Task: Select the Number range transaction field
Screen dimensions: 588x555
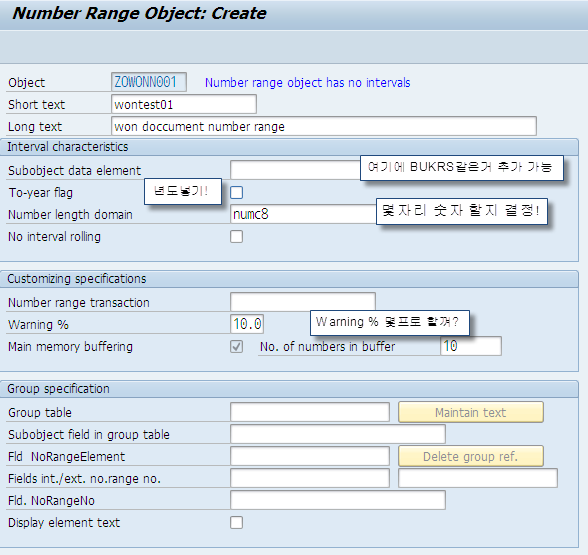Action: point(303,302)
